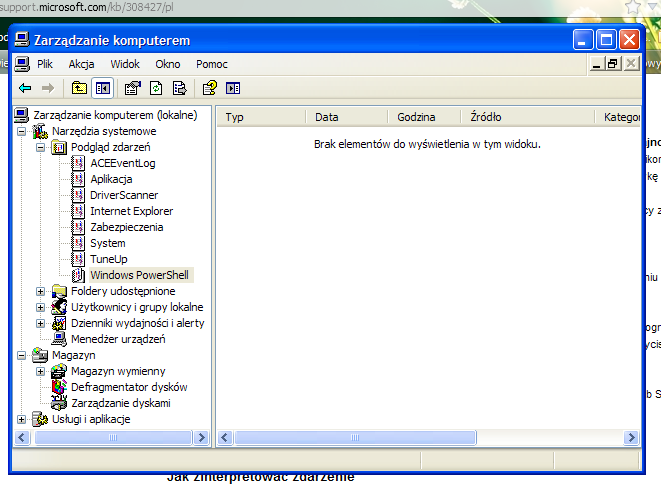Click the browser bookmark star icon

point(632,7)
